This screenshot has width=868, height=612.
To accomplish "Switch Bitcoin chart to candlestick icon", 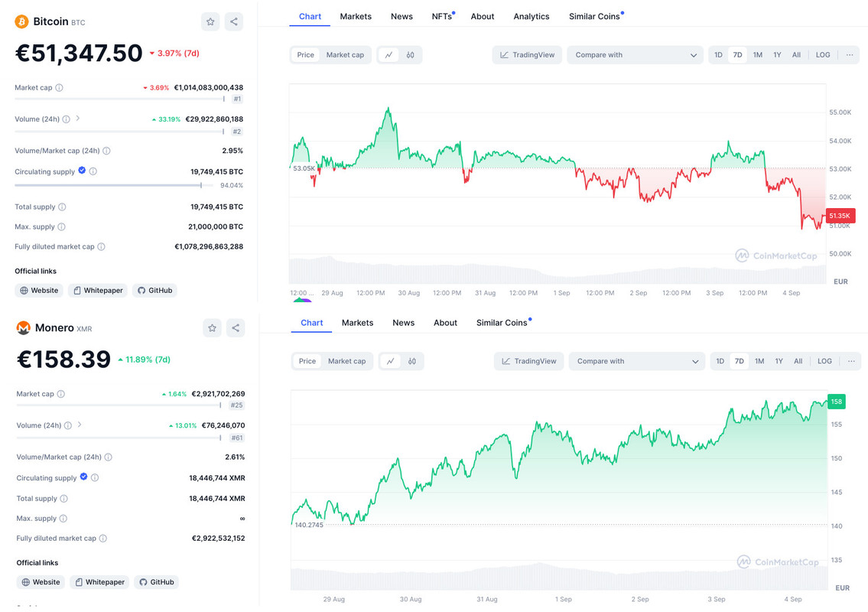I will [x=410, y=55].
